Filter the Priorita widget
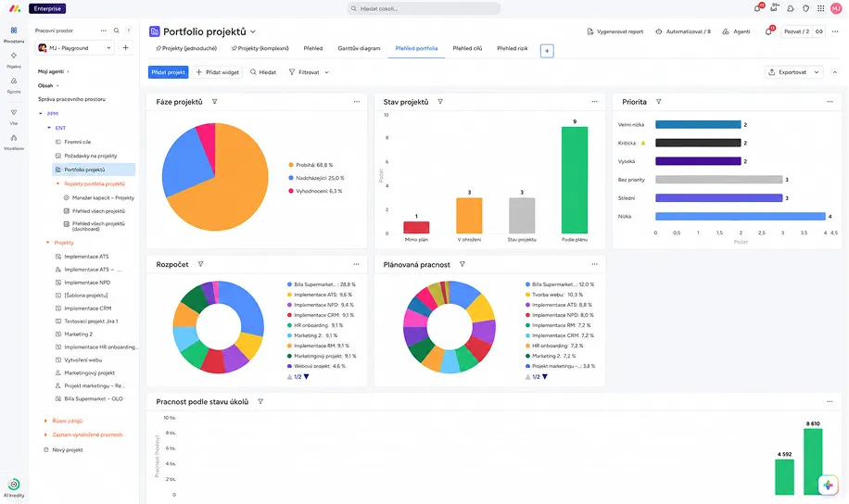This screenshot has width=849, height=504. point(658,102)
